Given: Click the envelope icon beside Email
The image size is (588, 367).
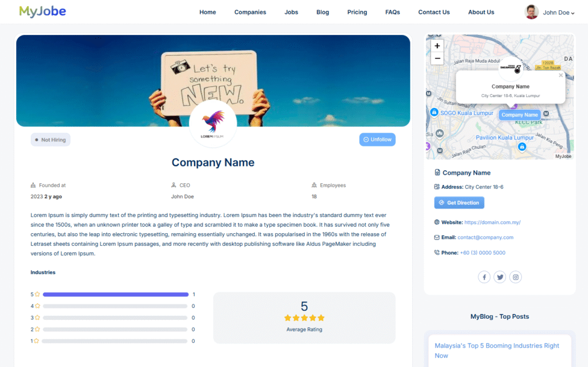Looking at the screenshot, I should (x=436, y=237).
